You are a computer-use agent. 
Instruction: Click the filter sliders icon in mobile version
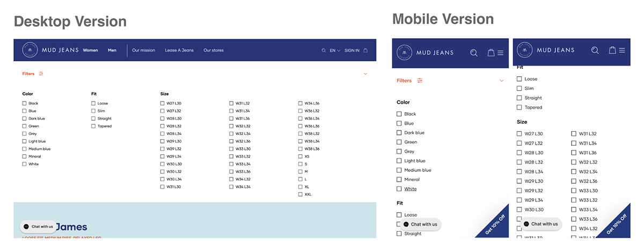click(x=420, y=81)
